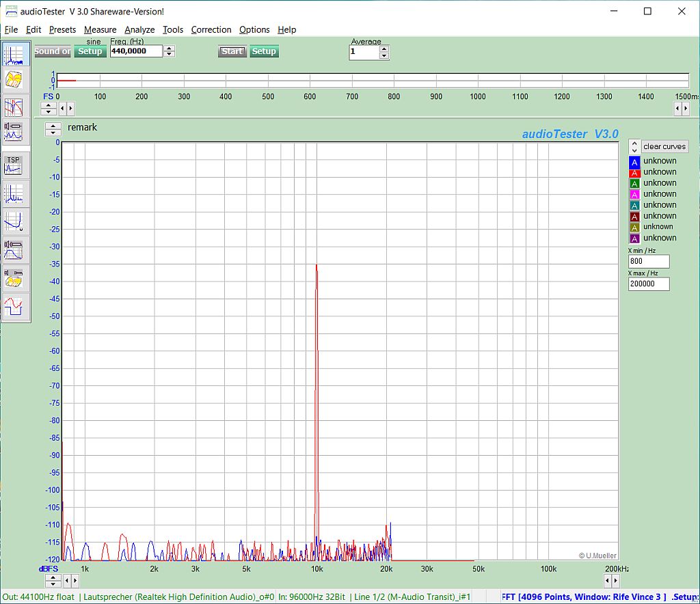Image resolution: width=700 pixels, height=604 pixels.
Task: Open the Options menu
Action: [x=254, y=29]
